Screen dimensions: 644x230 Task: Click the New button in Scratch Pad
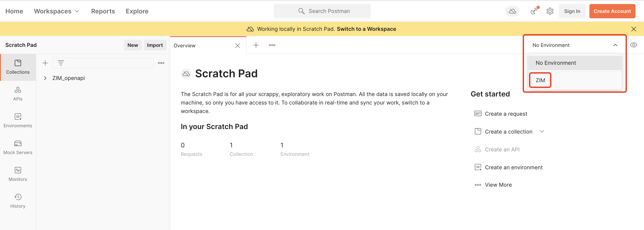click(x=132, y=45)
